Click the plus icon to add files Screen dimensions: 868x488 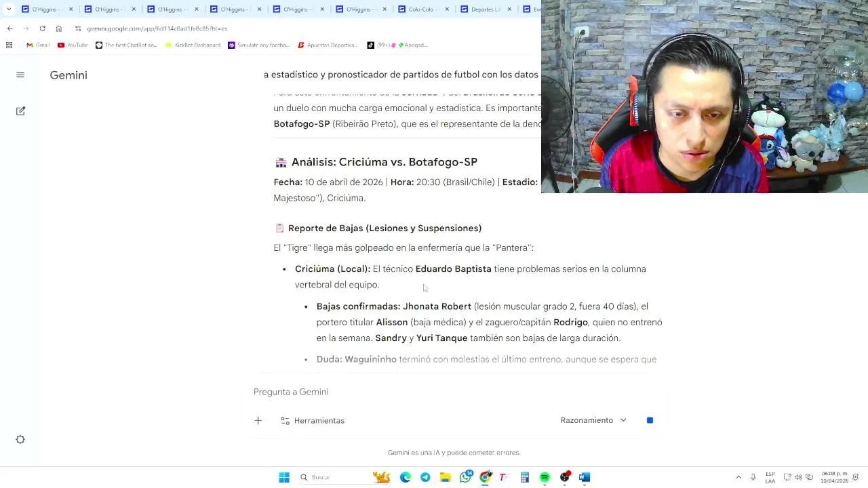tap(258, 420)
